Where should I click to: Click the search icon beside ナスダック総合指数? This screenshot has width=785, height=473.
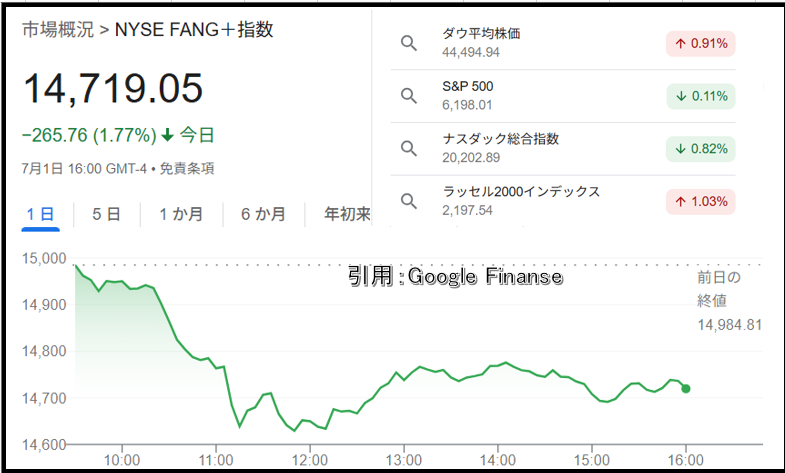409,149
